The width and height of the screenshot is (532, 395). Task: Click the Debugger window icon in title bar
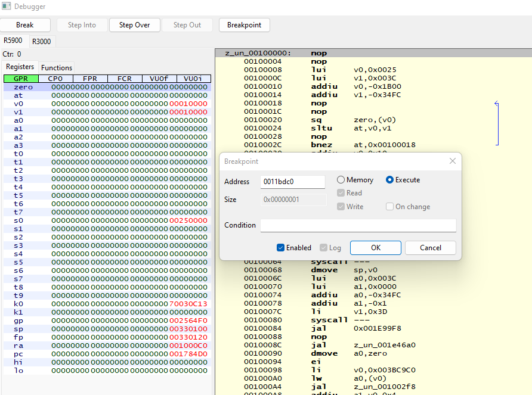point(7,7)
